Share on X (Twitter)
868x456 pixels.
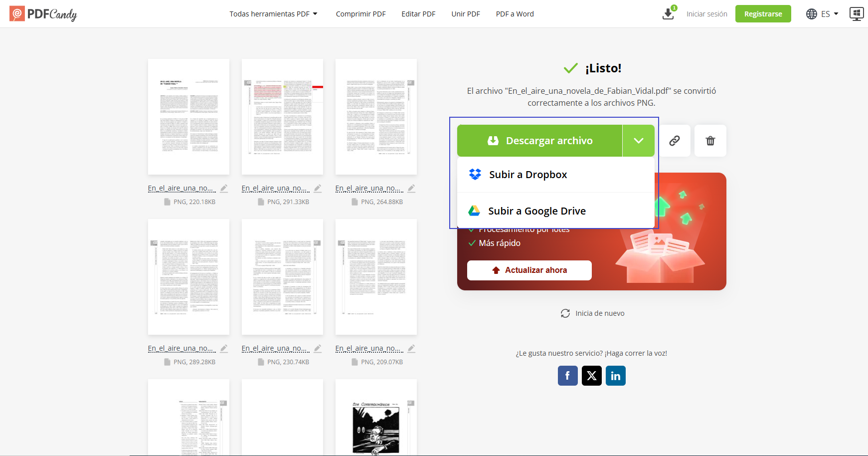coord(592,376)
